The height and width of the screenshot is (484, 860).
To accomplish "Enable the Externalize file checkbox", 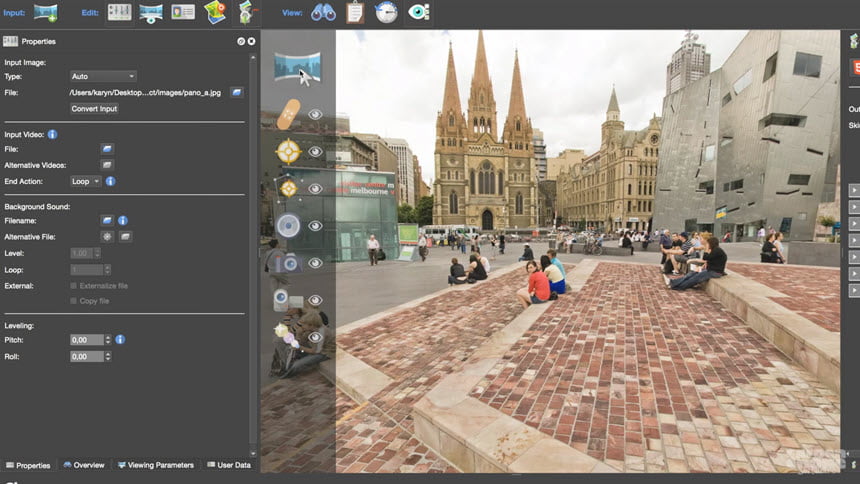I will (73, 285).
